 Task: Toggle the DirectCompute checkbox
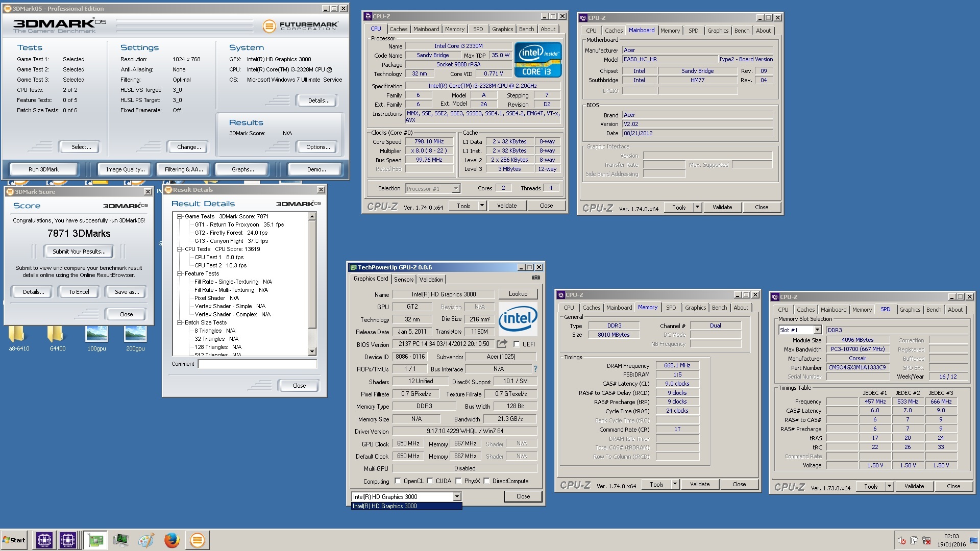coord(487,481)
